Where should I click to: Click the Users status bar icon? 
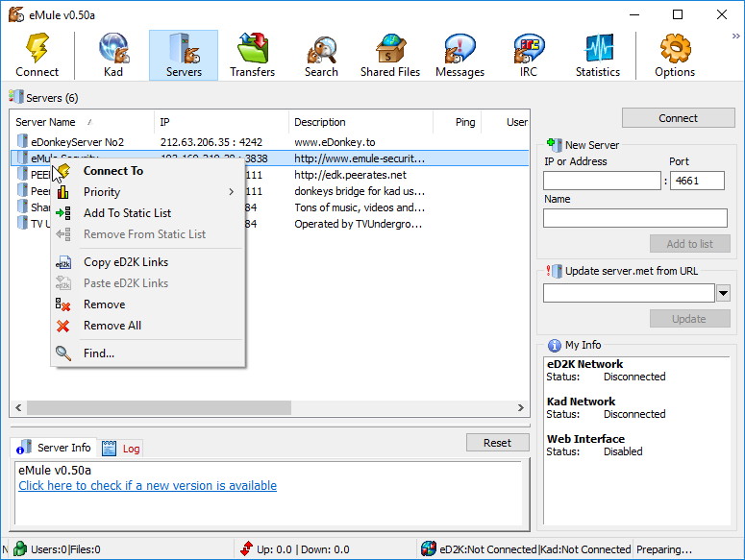[20, 549]
